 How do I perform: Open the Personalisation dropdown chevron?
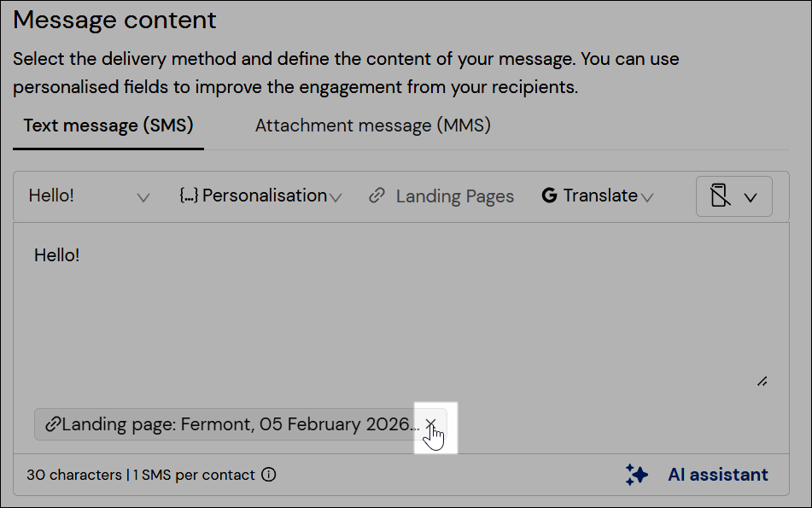coord(336,197)
